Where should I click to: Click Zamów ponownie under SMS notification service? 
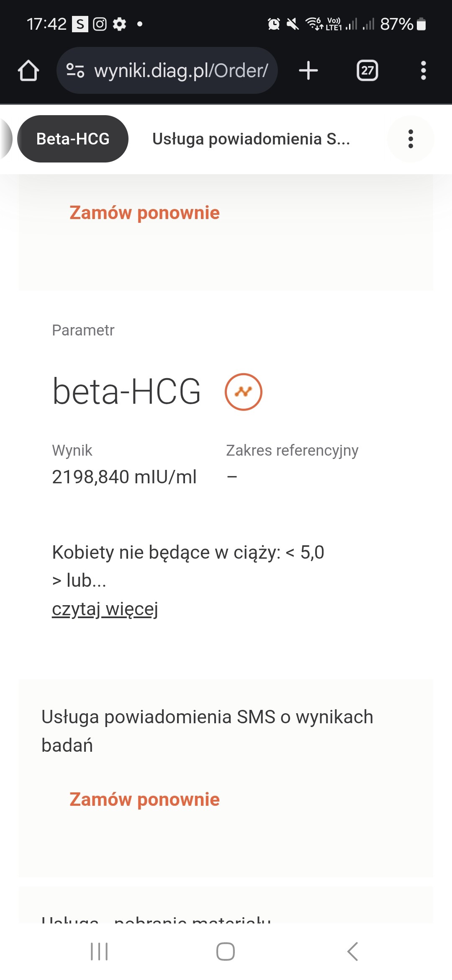click(144, 799)
